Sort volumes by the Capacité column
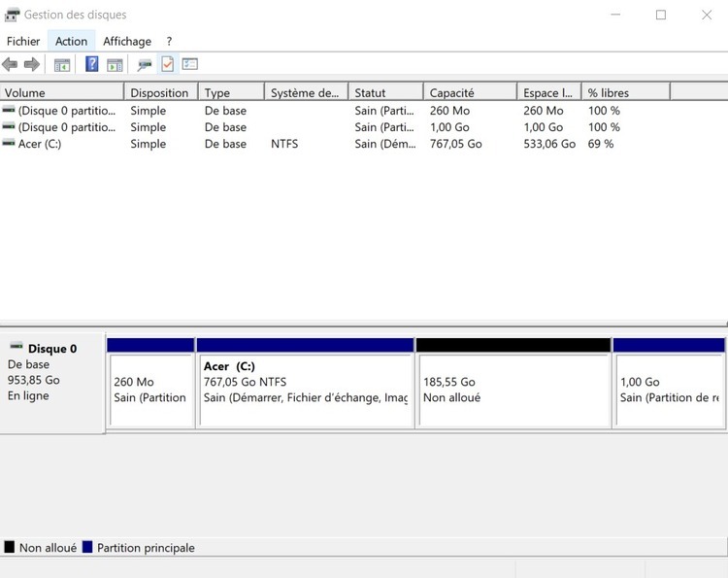Screen dimensions: 728x578 [x=470, y=92]
